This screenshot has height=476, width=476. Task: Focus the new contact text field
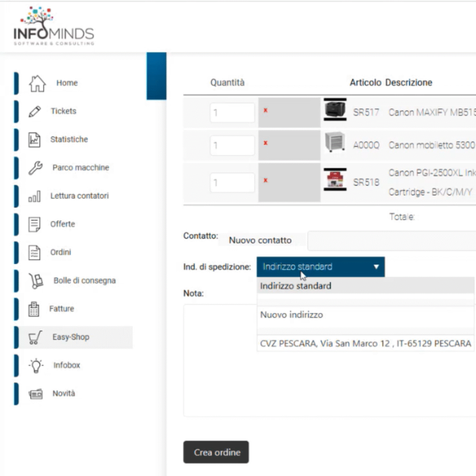pyautogui.click(x=391, y=241)
